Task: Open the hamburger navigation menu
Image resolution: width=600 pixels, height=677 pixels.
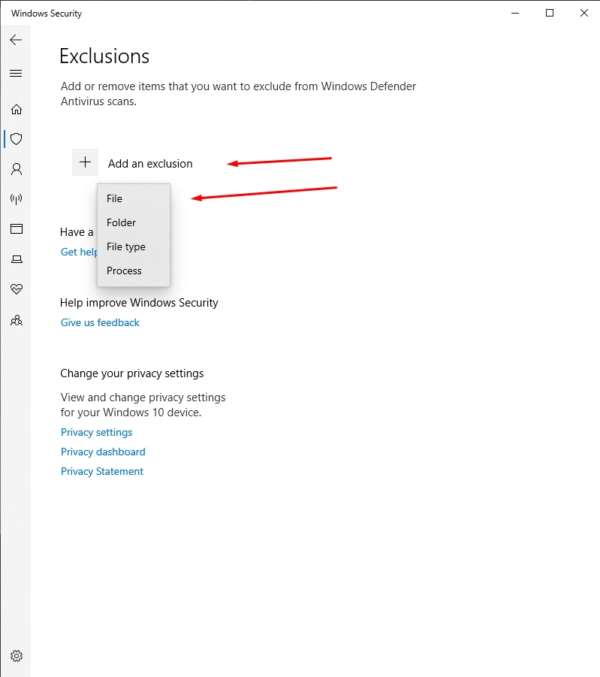Action: (16, 73)
